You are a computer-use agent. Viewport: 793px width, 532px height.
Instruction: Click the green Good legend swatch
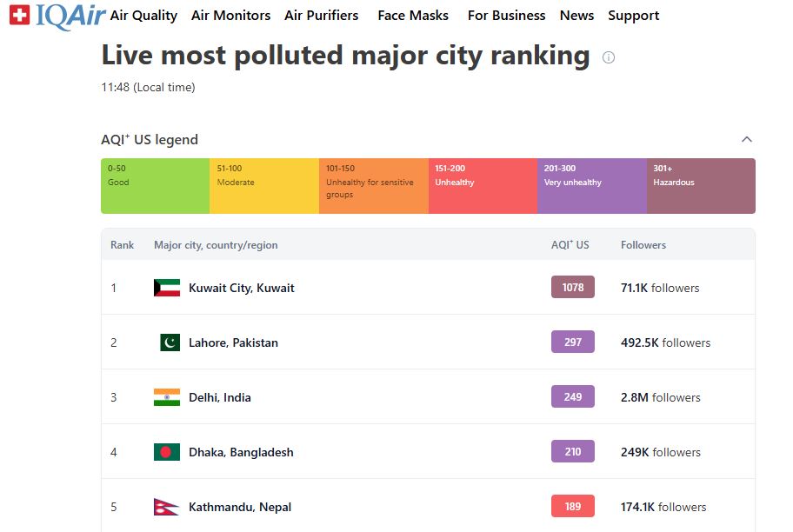click(x=155, y=186)
